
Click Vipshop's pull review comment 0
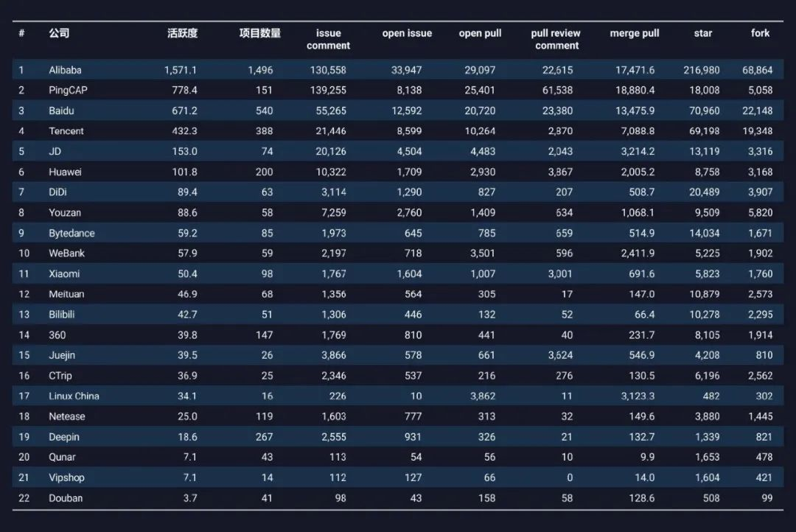[x=570, y=477]
